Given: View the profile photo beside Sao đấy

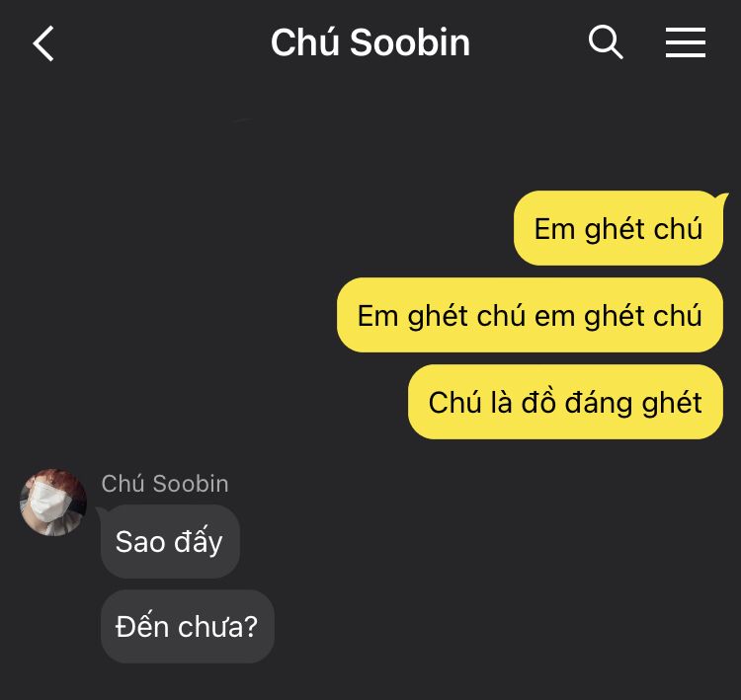Looking at the screenshot, I should pyautogui.click(x=53, y=503).
